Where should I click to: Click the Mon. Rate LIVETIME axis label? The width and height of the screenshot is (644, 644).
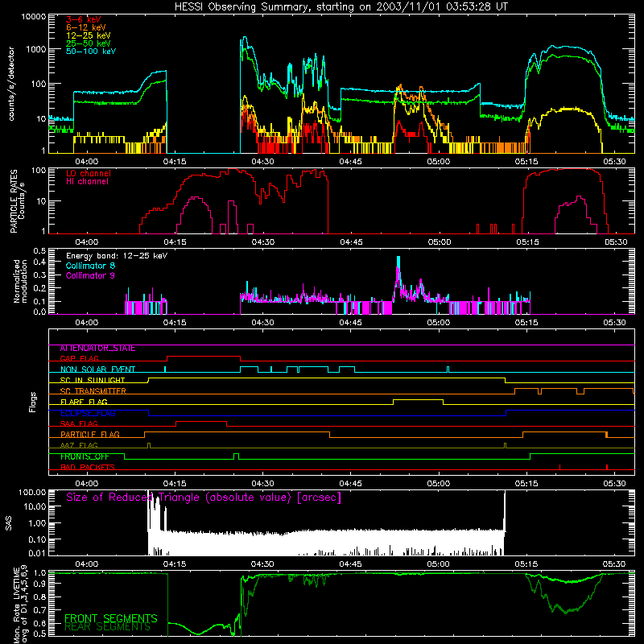pyautogui.click(x=21, y=605)
